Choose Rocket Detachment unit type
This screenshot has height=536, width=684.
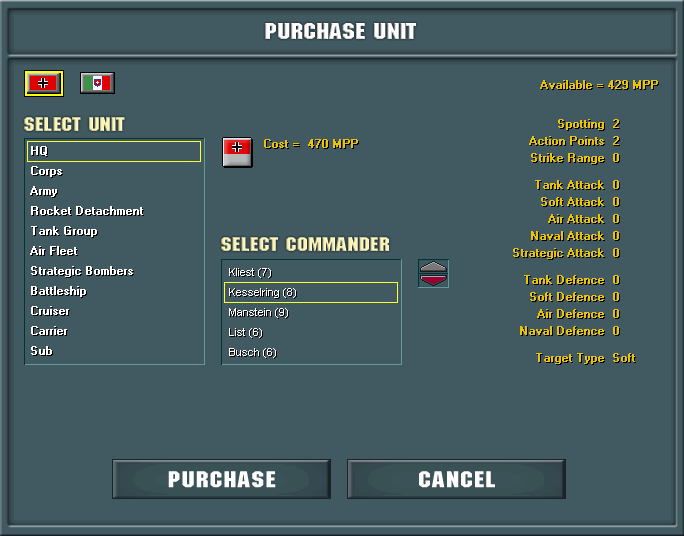(87, 211)
